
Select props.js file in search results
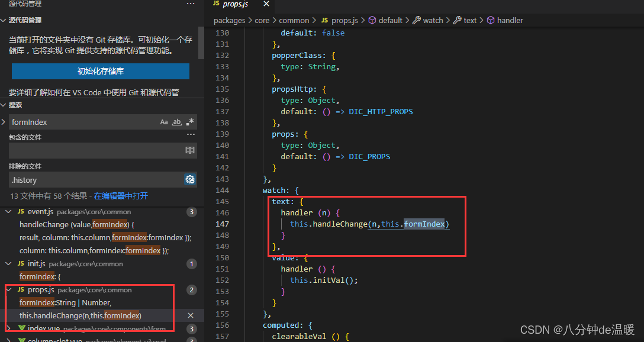(x=41, y=290)
